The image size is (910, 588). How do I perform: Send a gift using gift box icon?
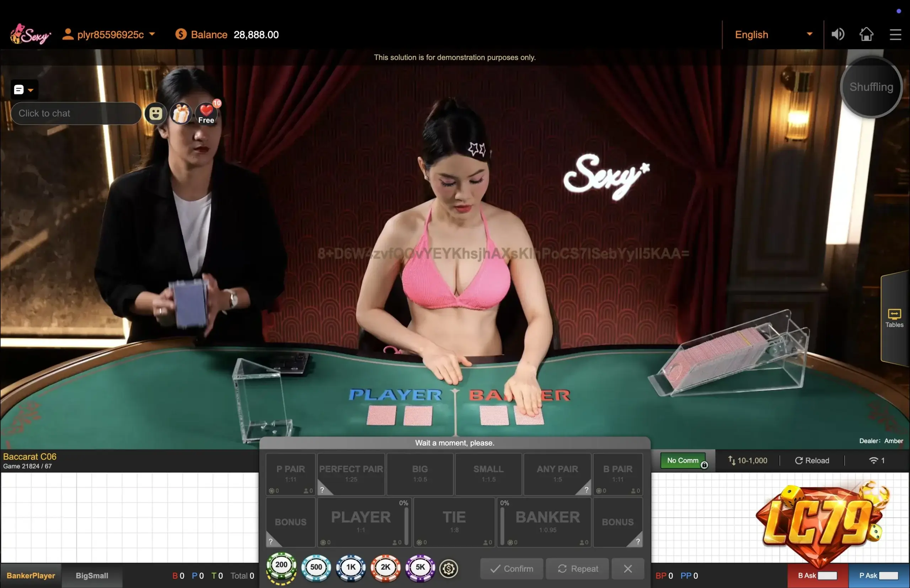click(x=181, y=113)
